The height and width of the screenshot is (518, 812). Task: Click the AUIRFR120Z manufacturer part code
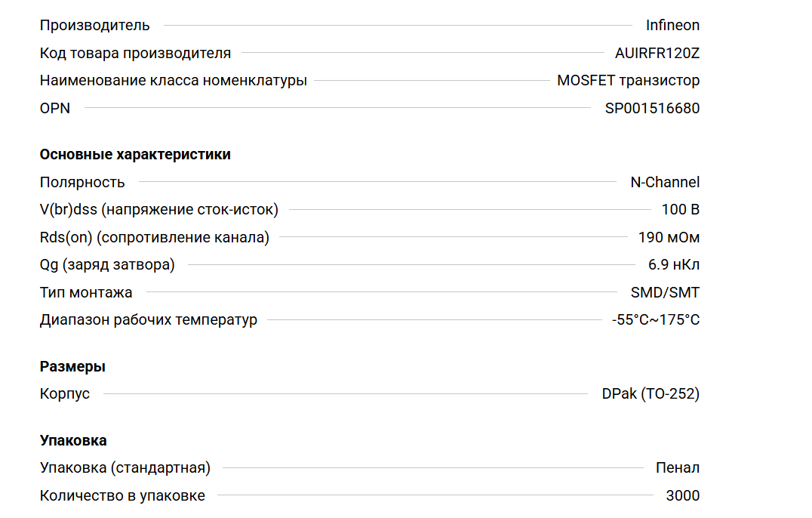tap(657, 53)
